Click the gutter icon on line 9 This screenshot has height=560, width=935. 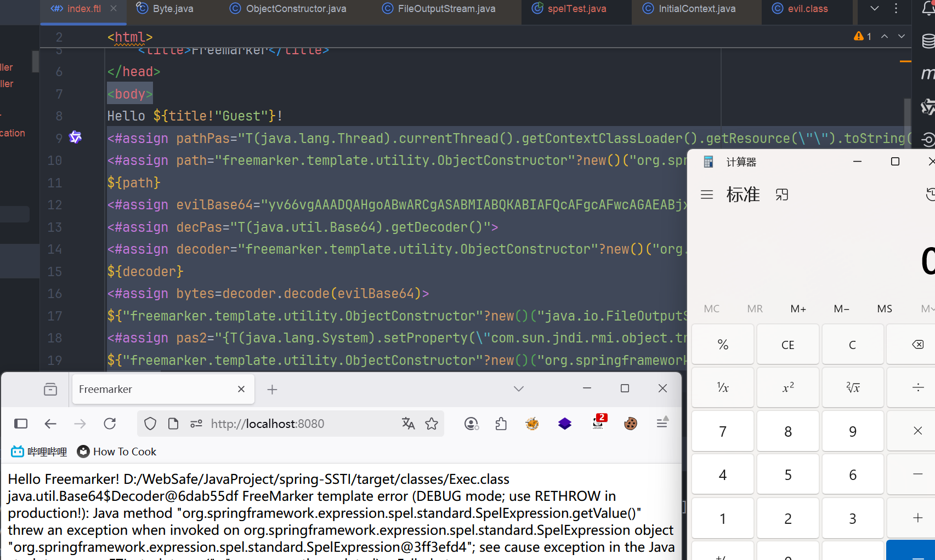point(75,138)
